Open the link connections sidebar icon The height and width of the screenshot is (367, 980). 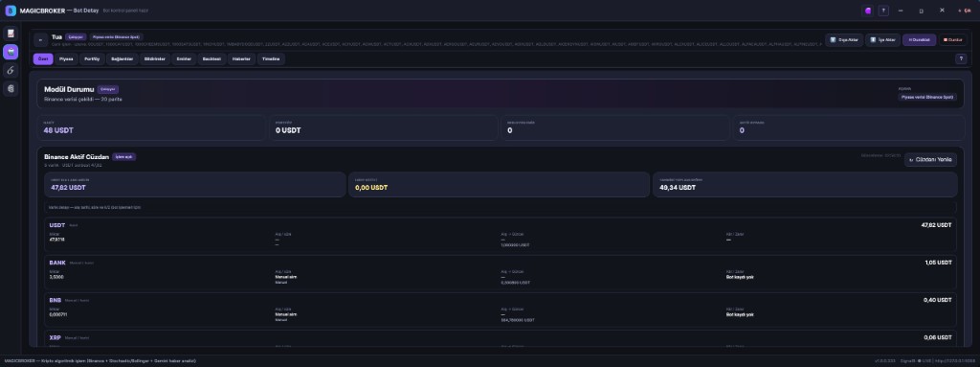coord(11,71)
